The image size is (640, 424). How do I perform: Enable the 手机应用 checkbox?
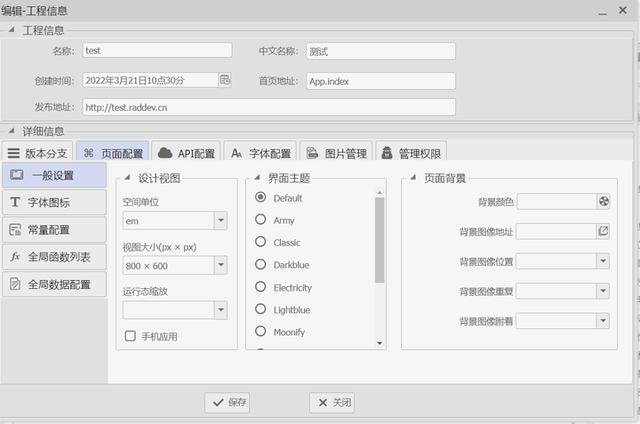[130, 336]
